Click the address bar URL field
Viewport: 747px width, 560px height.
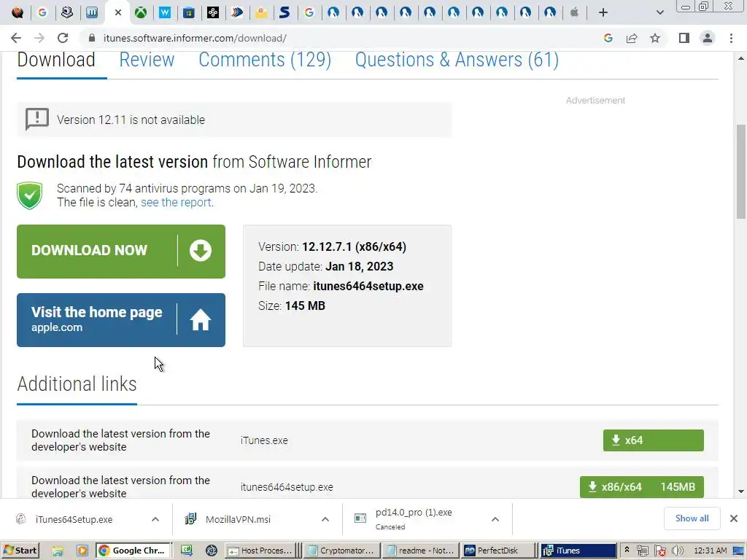point(343,38)
